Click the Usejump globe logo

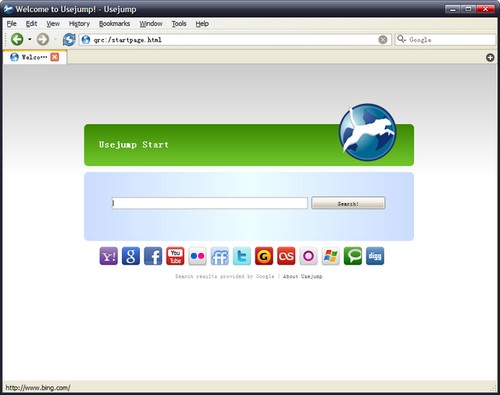pos(368,132)
